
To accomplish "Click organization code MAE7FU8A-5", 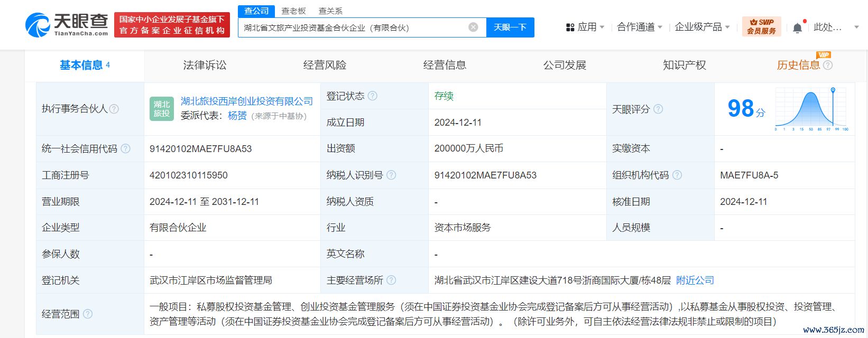I will click(749, 175).
